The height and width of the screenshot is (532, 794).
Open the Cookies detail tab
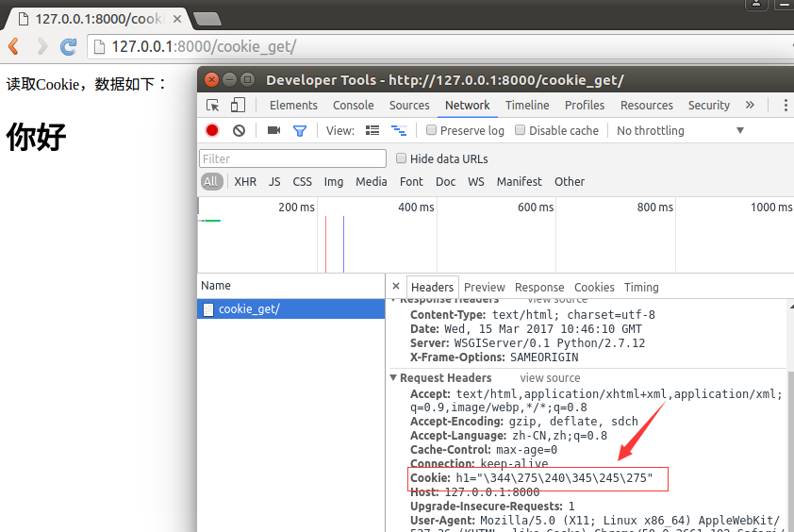click(x=594, y=287)
